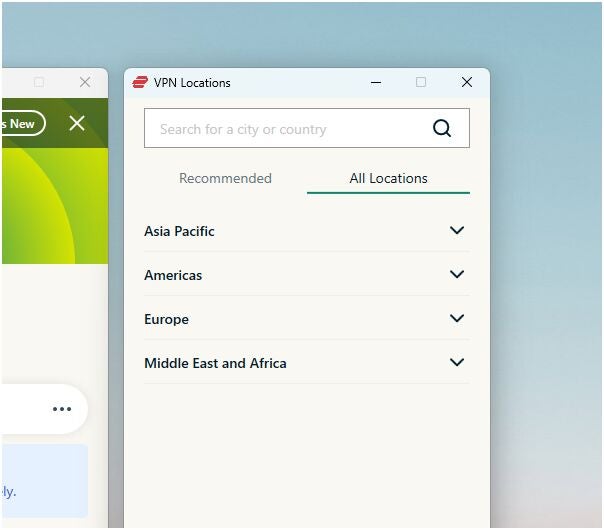Switch to the Recommended tab
The width and height of the screenshot is (604, 530).
click(225, 178)
